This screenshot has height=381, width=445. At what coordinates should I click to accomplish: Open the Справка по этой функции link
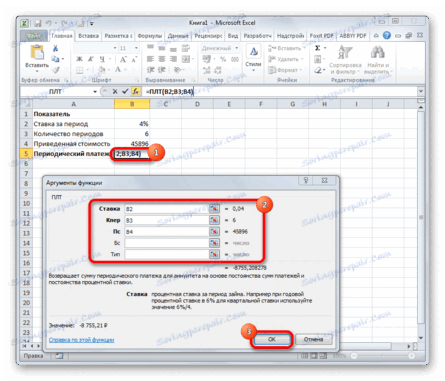(x=81, y=340)
